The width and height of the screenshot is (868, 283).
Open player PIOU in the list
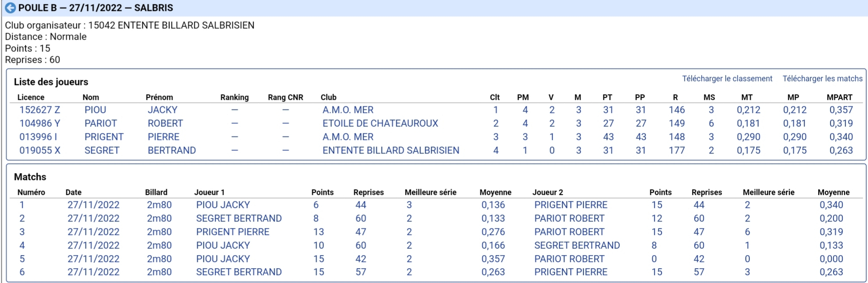95,110
